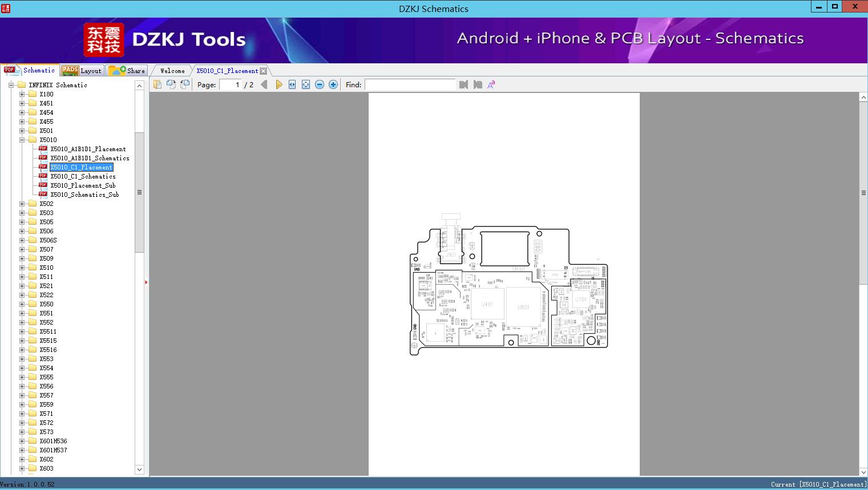The height and width of the screenshot is (490, 868).
Task: Switch to the Welcome document tab
Action: tap(172, 71)
